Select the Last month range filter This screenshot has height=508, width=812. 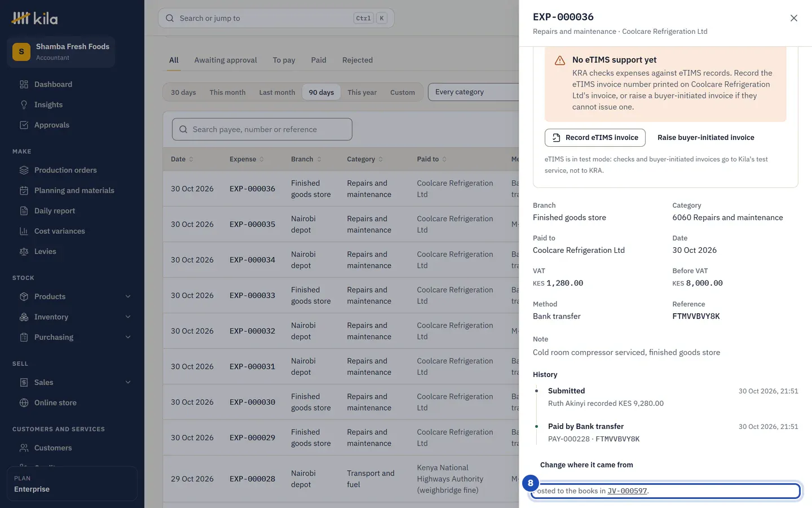point(277,93)
